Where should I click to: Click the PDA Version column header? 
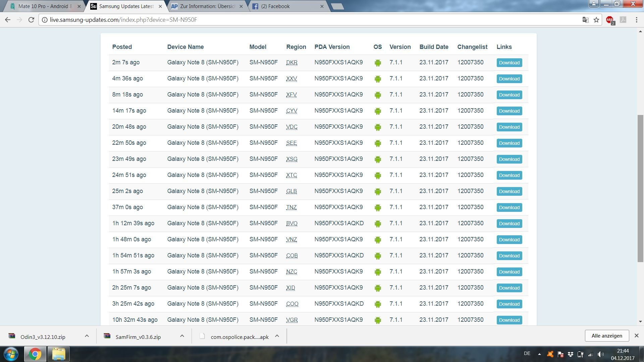332,47
